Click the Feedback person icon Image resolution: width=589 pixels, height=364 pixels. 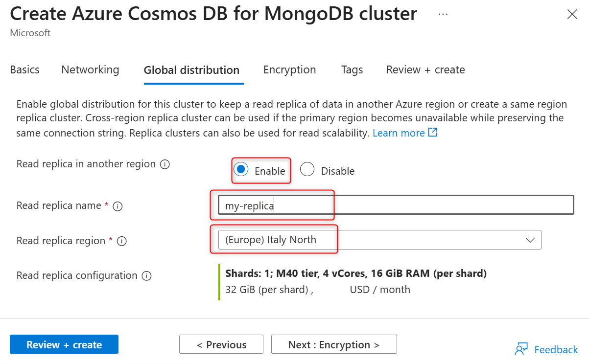521,349
